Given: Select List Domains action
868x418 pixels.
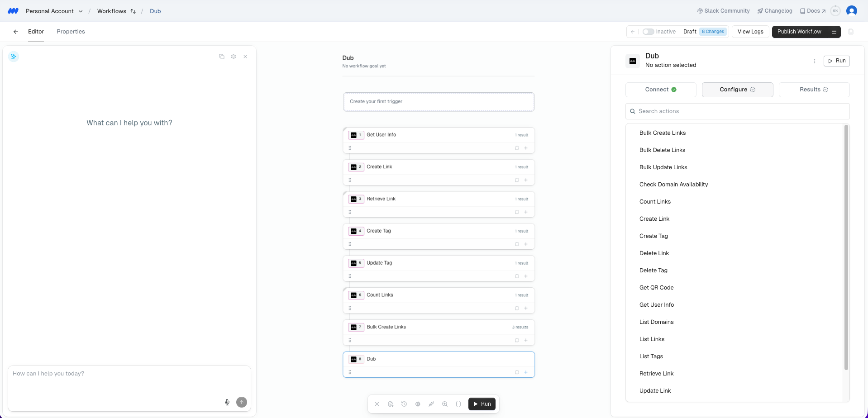Looking at the screenshot, I should tap(656, 322).
